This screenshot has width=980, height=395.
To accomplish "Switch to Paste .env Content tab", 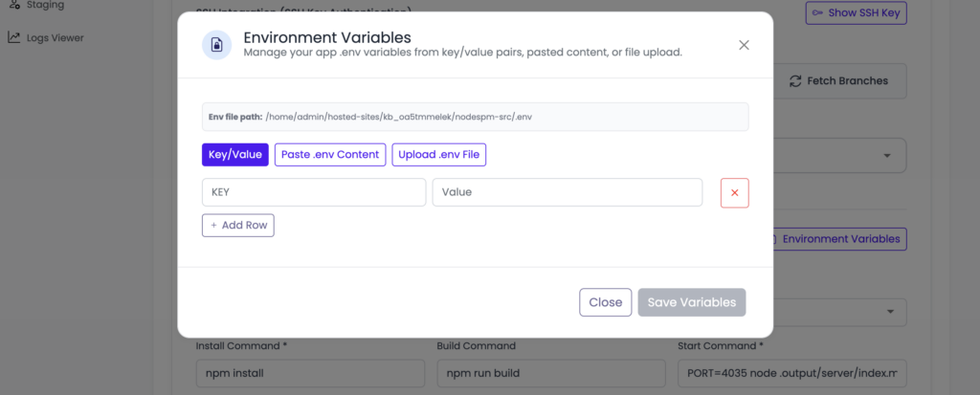I will pos(330,154).
